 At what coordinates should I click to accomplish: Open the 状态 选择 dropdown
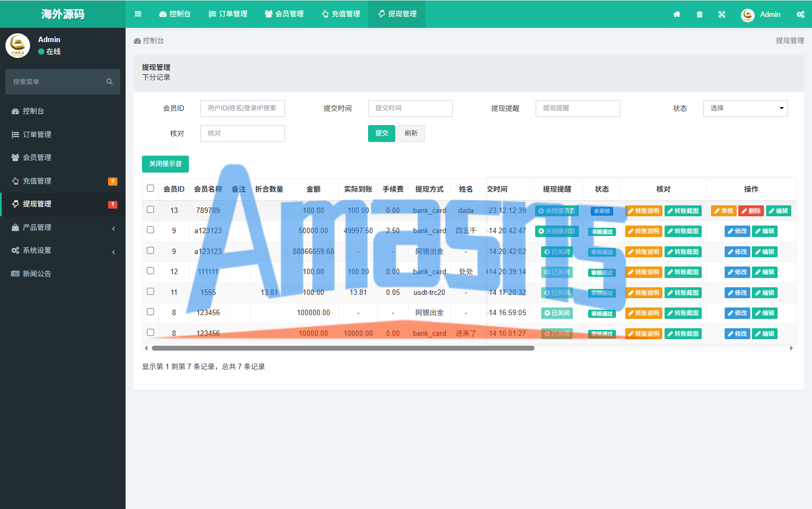pyautogui.click(x=745, y=108)
